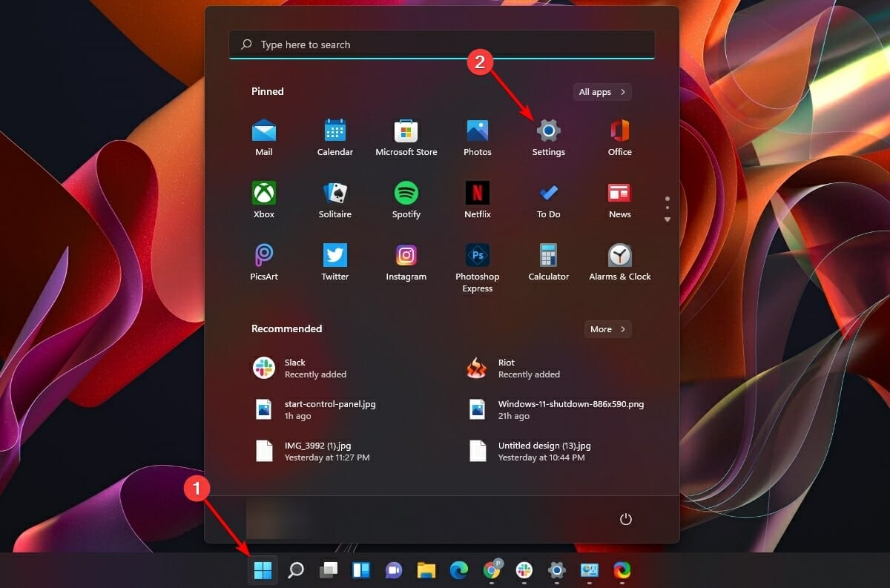Open the Calculator app
Screen dimensions: 890x588
[x=549, y=262]
